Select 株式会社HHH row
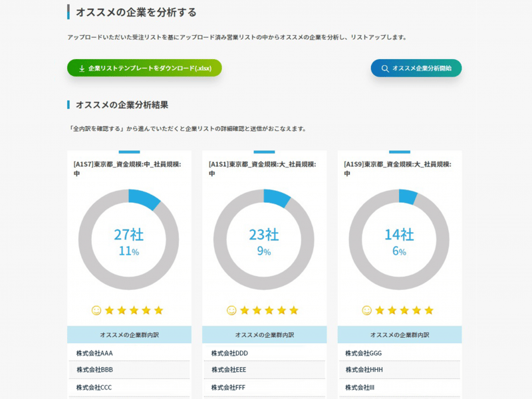 tap(400, 370)
